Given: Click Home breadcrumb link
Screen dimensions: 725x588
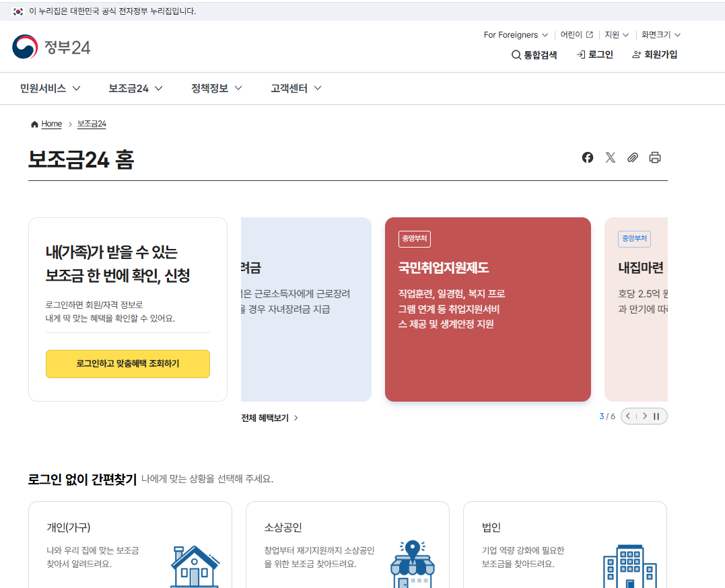Looking at the screenshot, I should (x=51, y=124).
